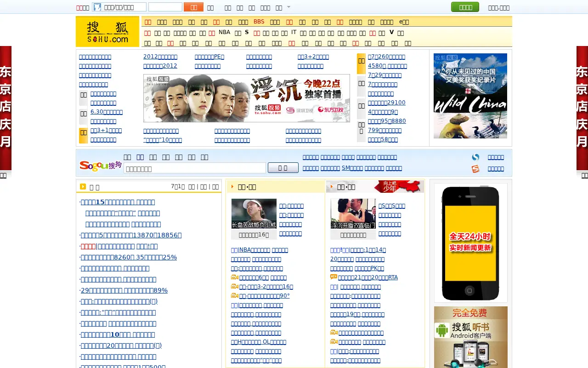Click the Sogou search submit button
588x368 pixels.
[283, 168]
